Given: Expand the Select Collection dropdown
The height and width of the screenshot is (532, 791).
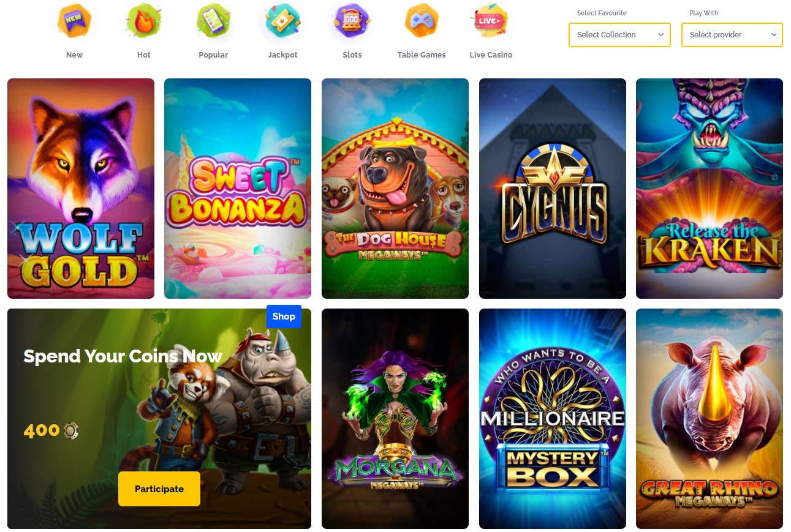Looking at the screenshot, I should coord(619,35).
